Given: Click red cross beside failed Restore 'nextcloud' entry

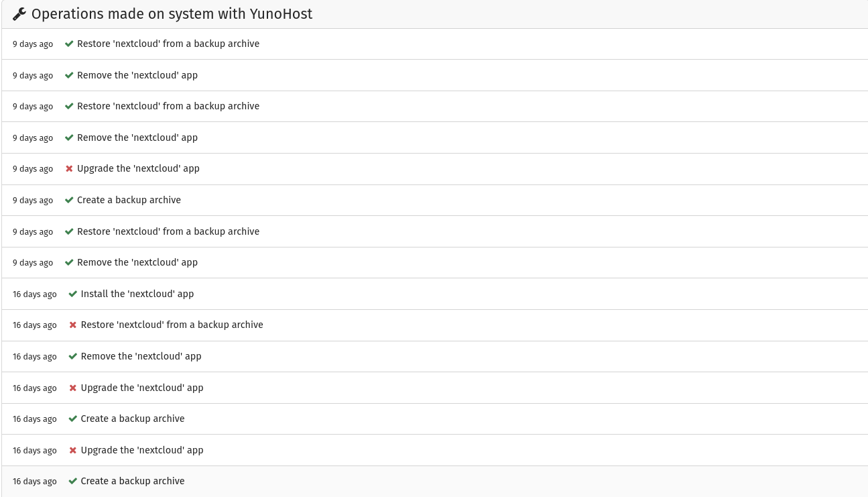Looking at the screenshot, I should [x=73, y=325].
